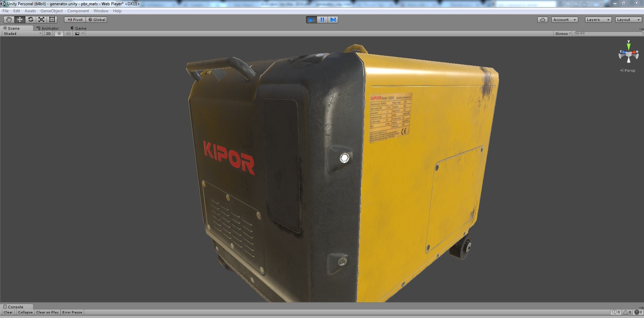Toggle console info messages count

(x=616, y=312)
